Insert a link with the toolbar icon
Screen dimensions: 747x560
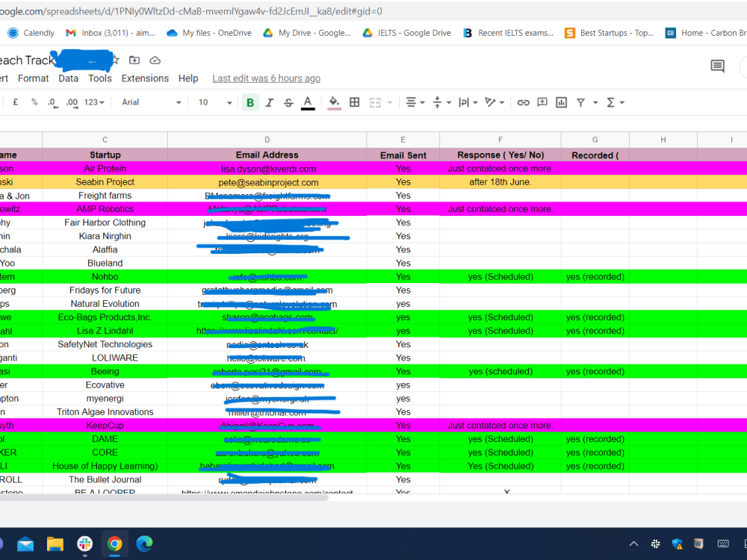(523, 102)
